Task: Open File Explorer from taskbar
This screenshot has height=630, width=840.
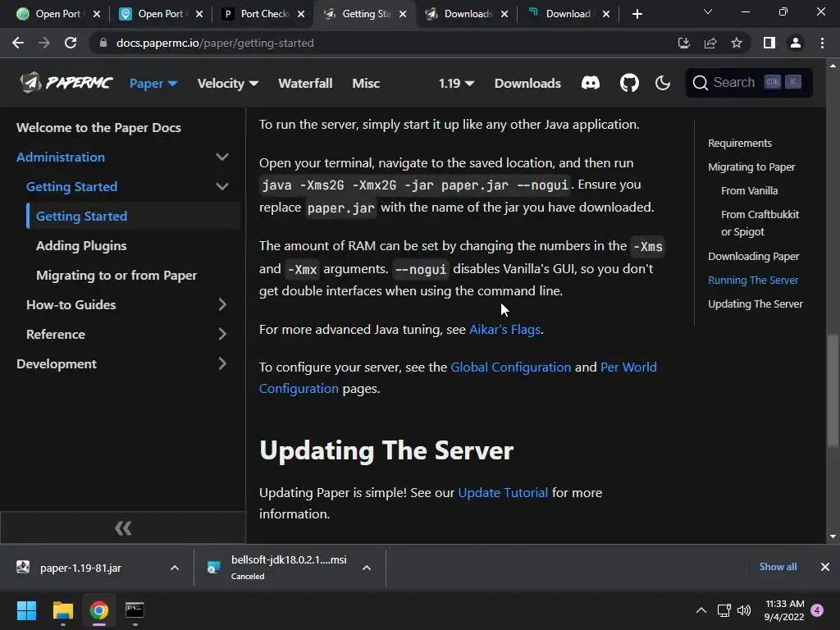Action: [62, 610]
